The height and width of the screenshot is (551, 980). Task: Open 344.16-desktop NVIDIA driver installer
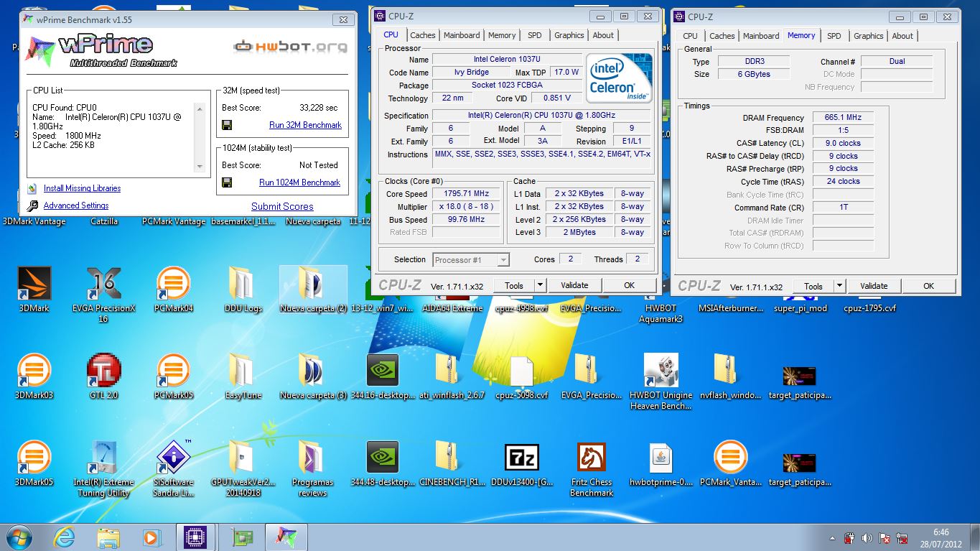(382, 376)
